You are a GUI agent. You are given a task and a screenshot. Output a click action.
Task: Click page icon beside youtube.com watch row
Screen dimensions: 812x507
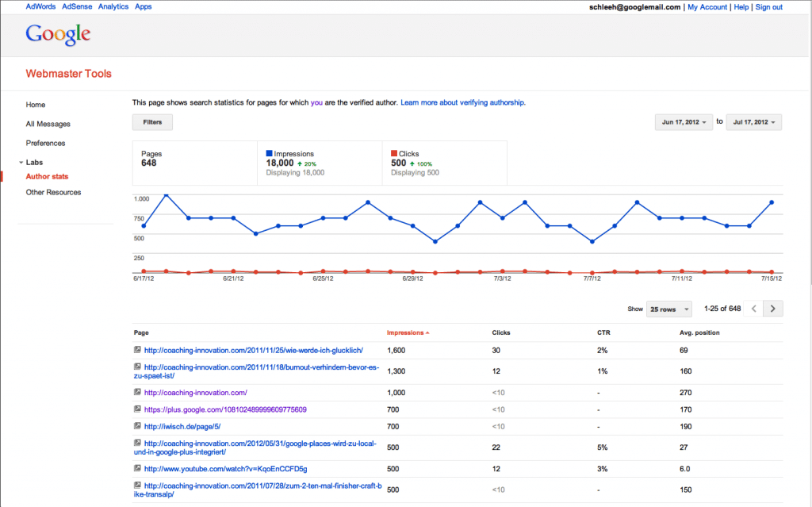(x=137, y=468)
